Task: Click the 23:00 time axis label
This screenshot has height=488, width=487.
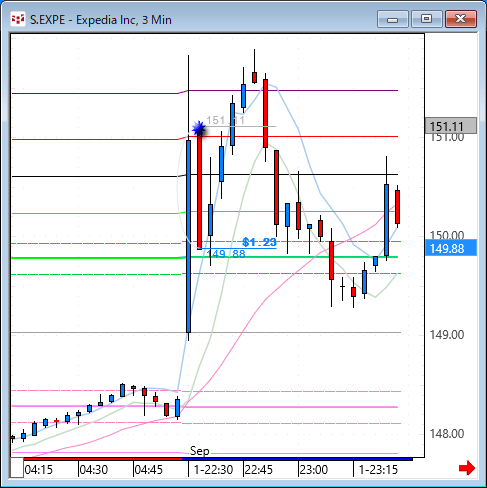Action: tap(314, 470)
